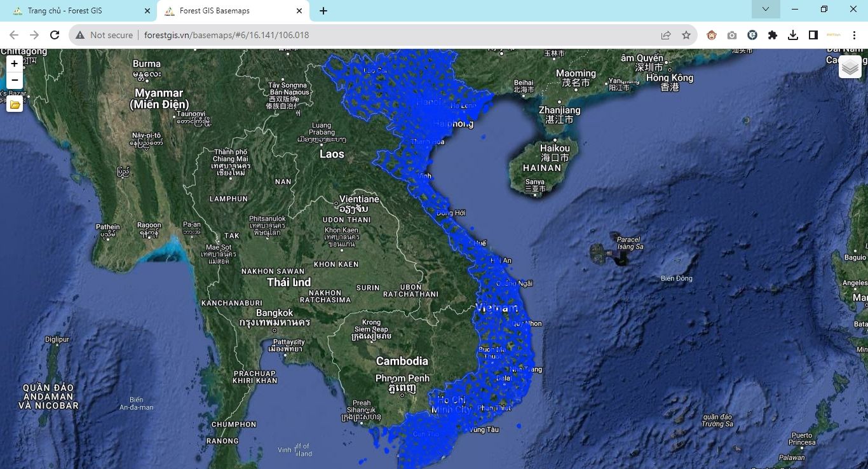Reload the current page
The width and height of the screenshot is (868, 469).
pyautogui.click(x=55, y=35)
